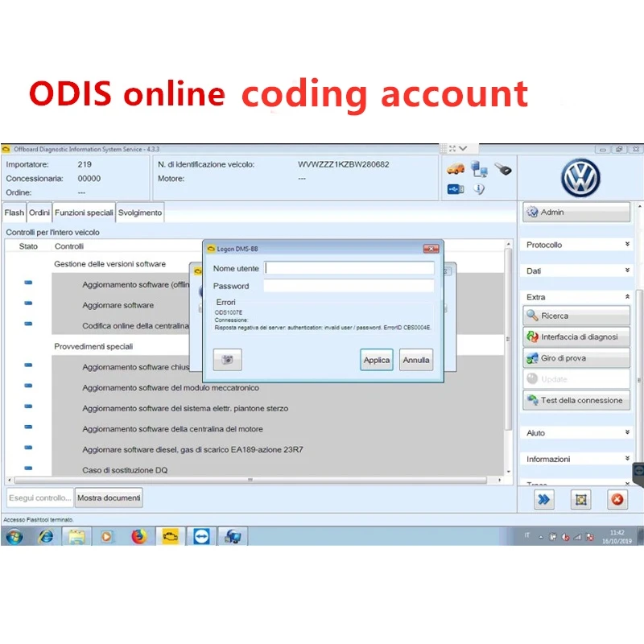
Task: Open Windows Media Player from taskbar
Action: 106,536
